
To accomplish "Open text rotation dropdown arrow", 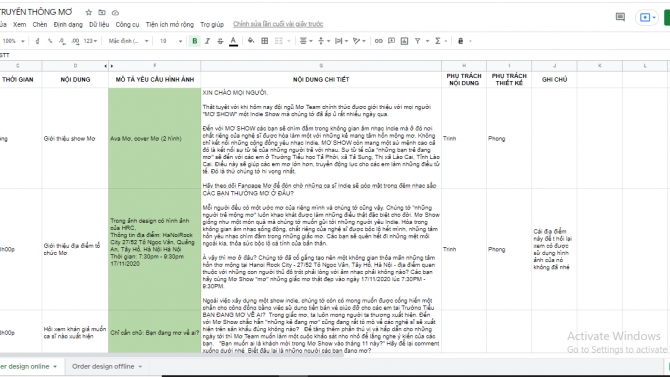I will [364, 41].
